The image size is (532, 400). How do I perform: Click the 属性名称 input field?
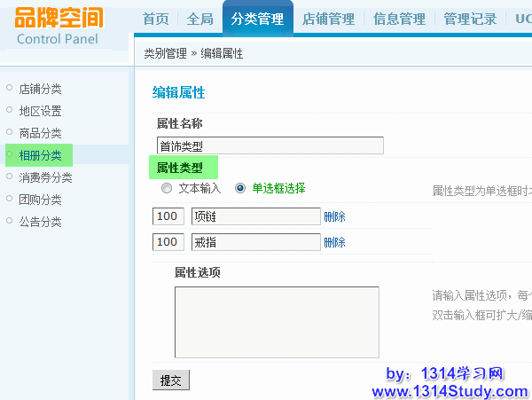(270, 145)
